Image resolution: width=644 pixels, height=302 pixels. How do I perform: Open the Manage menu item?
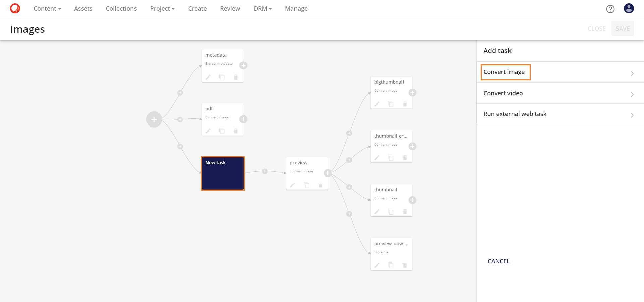pos(296,9)
